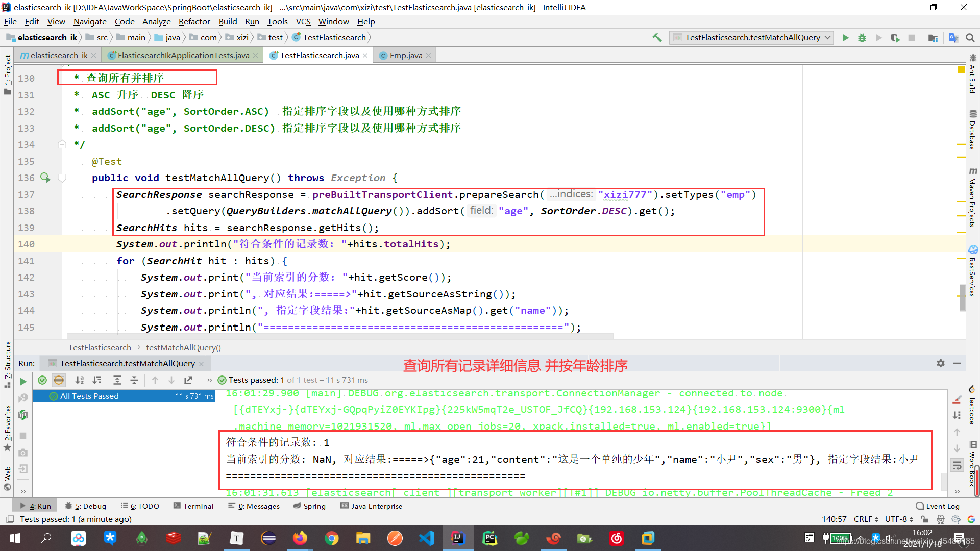The width and height of the screenshot is (980, 551).
Task: Expand all test results
Action: pos(117,380)
